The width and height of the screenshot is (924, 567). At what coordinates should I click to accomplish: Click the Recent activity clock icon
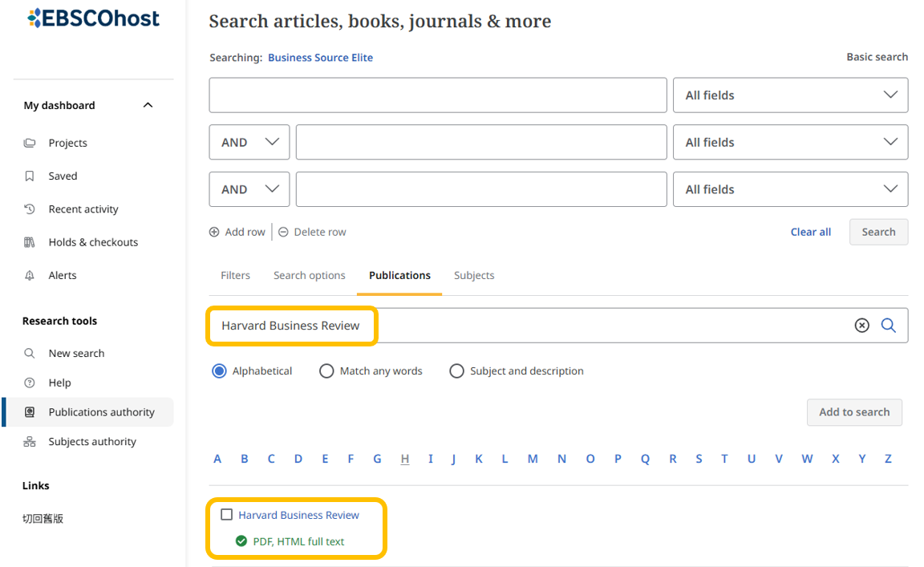[x=30, y=209]
